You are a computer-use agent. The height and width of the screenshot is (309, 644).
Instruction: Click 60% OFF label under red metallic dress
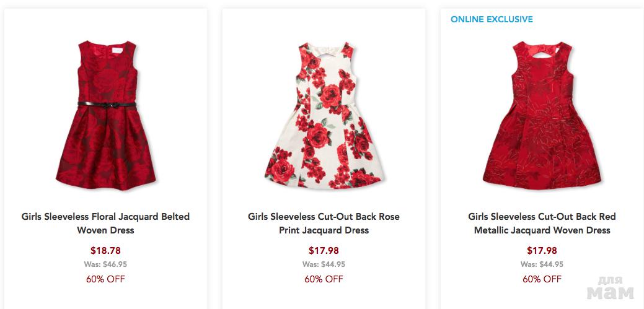click(x=542, y=279)
